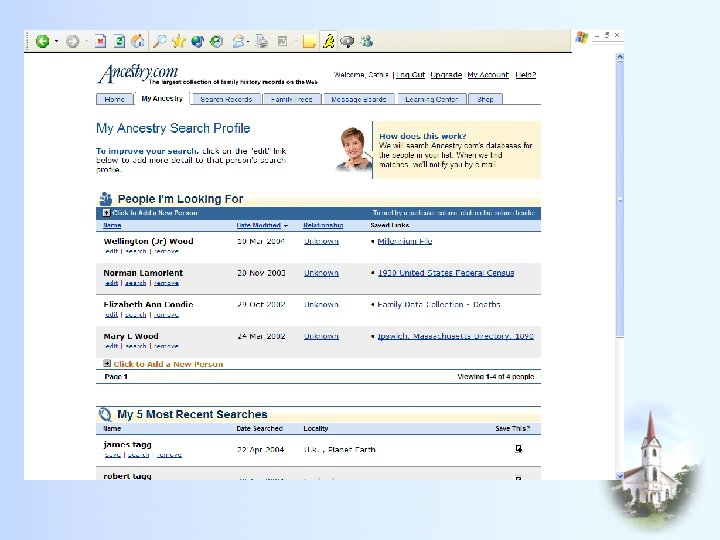Sort by the Name column header
The width and height of the screenshot is (720, 540).
pos(112,225)
